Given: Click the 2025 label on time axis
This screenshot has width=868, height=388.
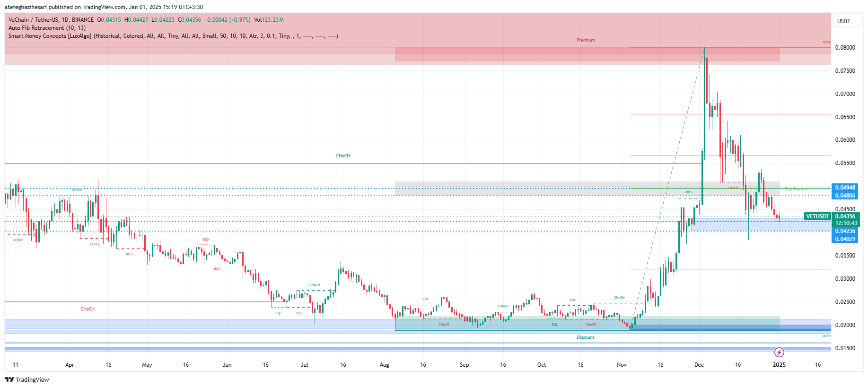Looking at the screenshot, I should tap(779, 365).
